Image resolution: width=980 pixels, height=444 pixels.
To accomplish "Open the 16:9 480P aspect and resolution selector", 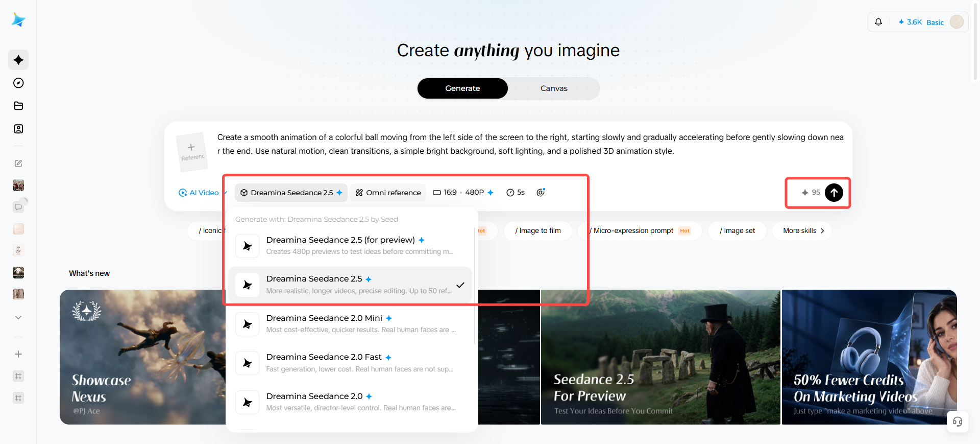I will (463, 193).
